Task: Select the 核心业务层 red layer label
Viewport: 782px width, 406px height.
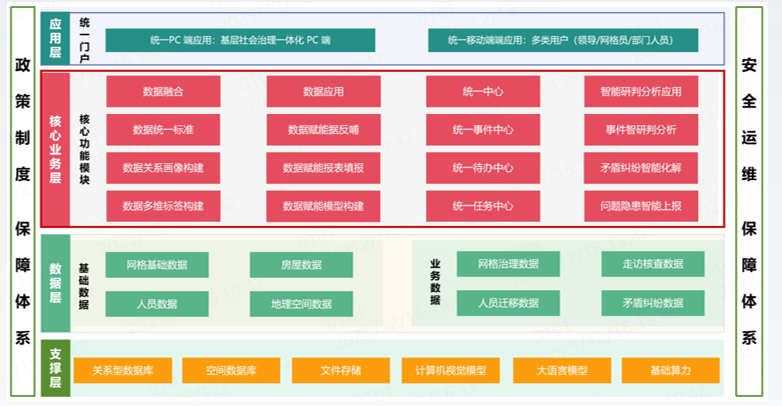Action: coord(56,149)
